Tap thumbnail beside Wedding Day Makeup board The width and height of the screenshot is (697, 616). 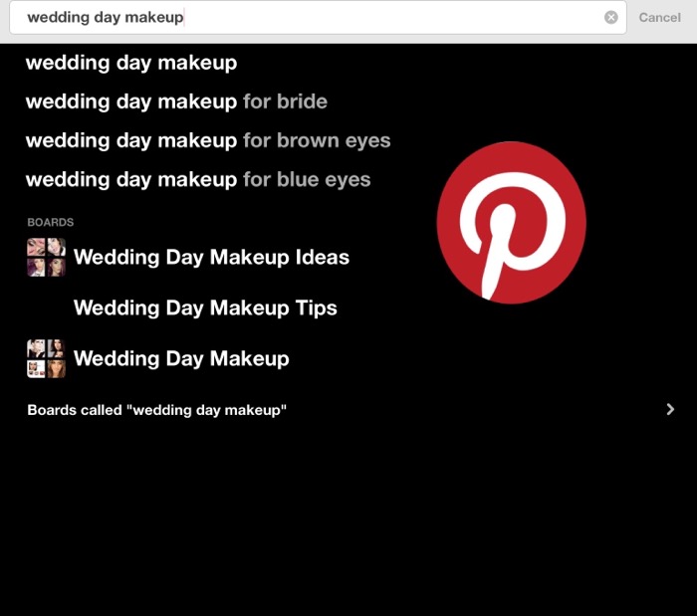point(46,358)
